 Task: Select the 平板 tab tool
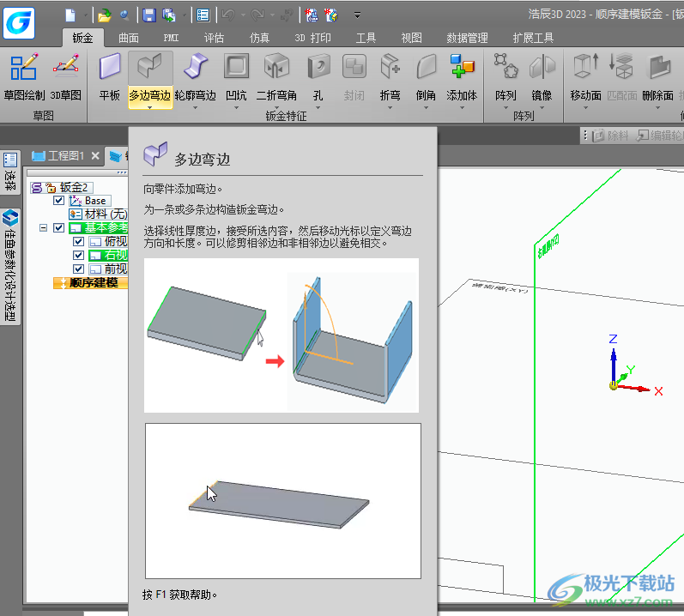(110, 77)
